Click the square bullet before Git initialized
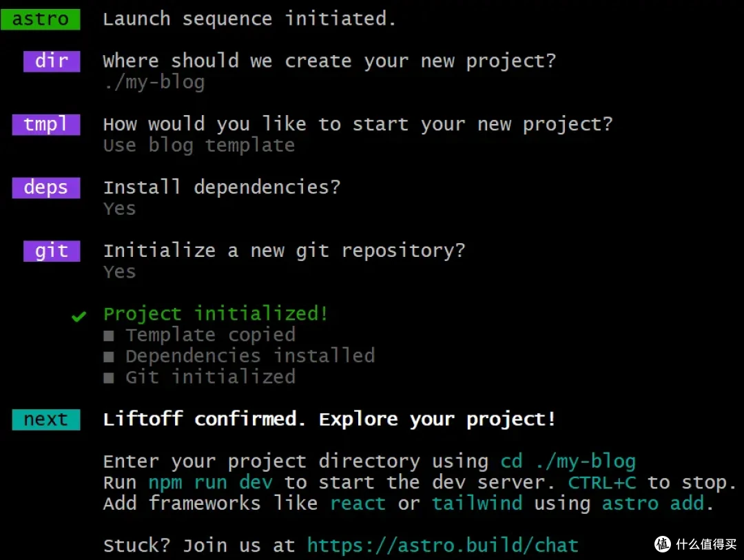The width and height of the screenshot is (744, 560). [x=109, y=377]
